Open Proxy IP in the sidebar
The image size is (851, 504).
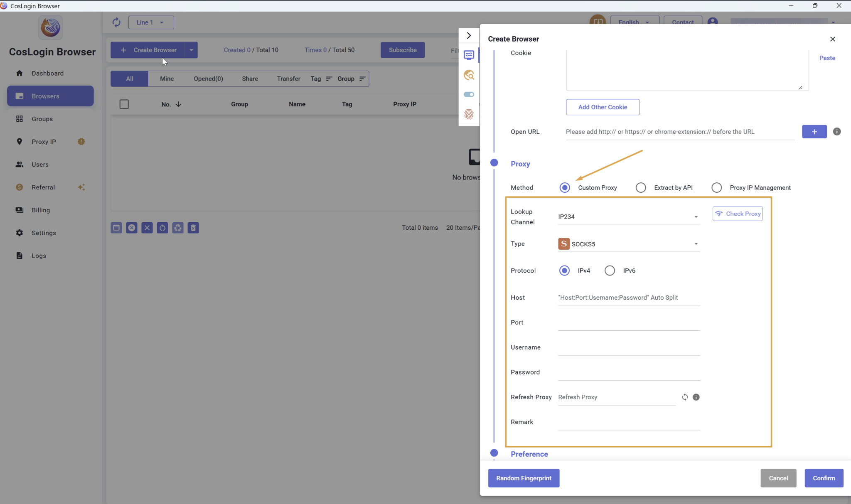click(x=44, y=142)
